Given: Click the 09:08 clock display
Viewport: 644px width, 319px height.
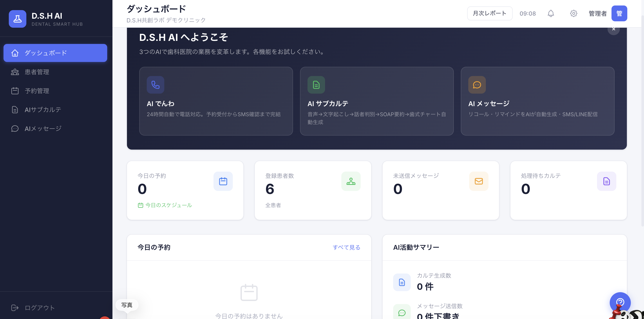Looking at the screenshot, I should (528, 13).
